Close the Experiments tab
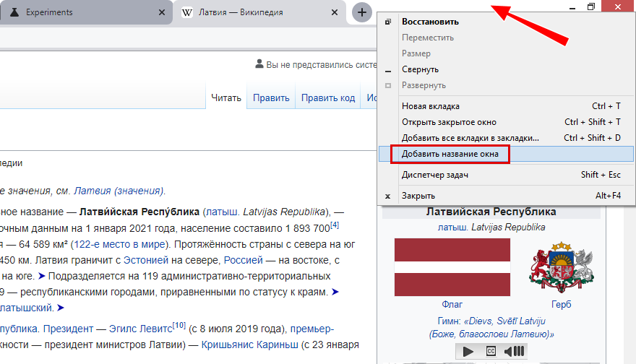This screenshot has height=364, width=636. (x=162, y=12)
